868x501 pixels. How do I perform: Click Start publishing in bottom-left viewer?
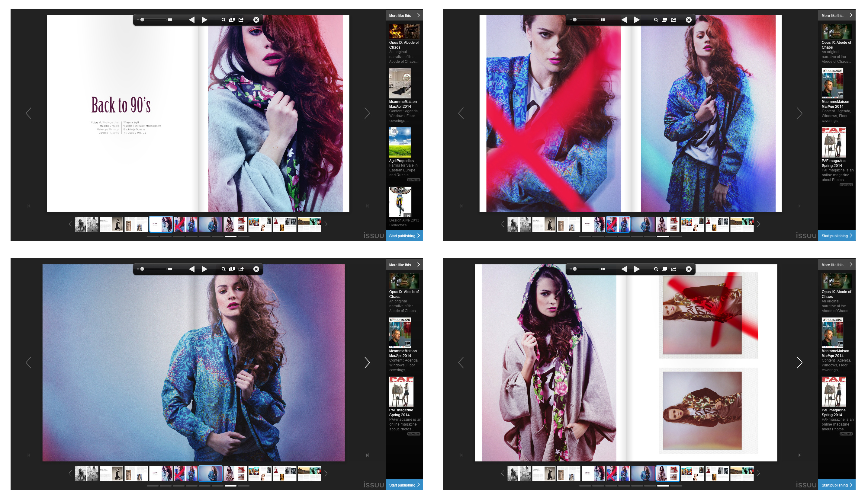click(x=404, y=485)
